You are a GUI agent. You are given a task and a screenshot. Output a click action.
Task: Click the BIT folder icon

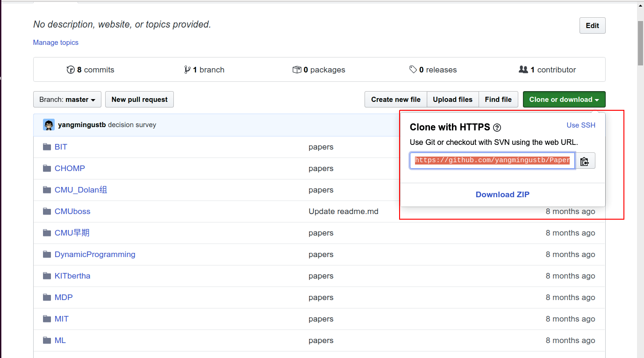point(47,147)
